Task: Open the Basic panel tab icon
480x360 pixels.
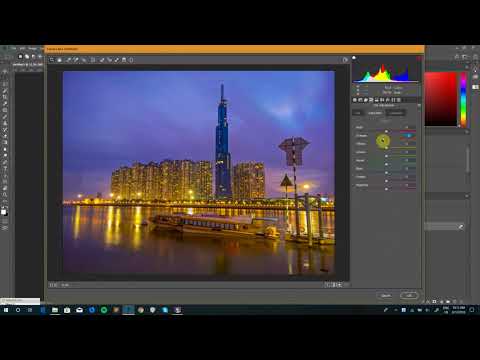Action: pos(355,100)
